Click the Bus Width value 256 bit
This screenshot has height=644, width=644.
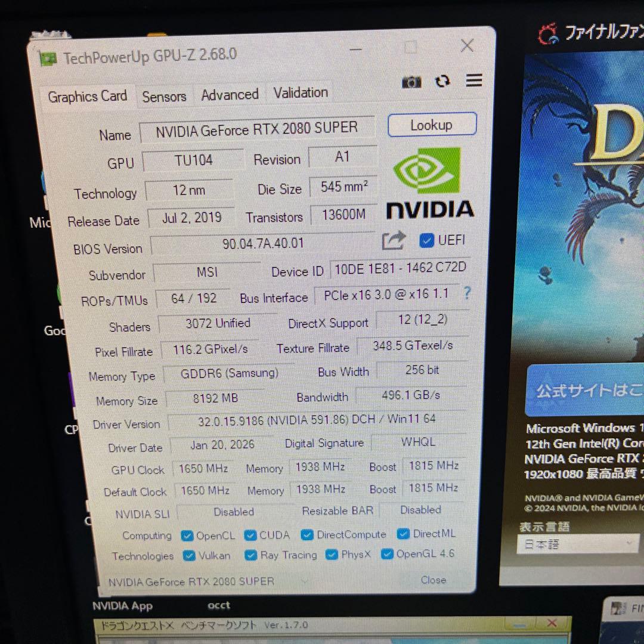422,370
